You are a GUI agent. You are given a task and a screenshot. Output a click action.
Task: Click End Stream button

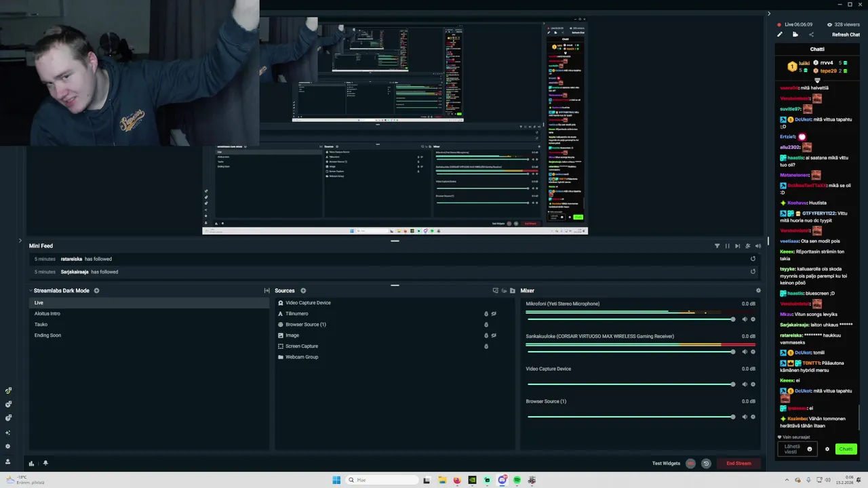(738, 464)
